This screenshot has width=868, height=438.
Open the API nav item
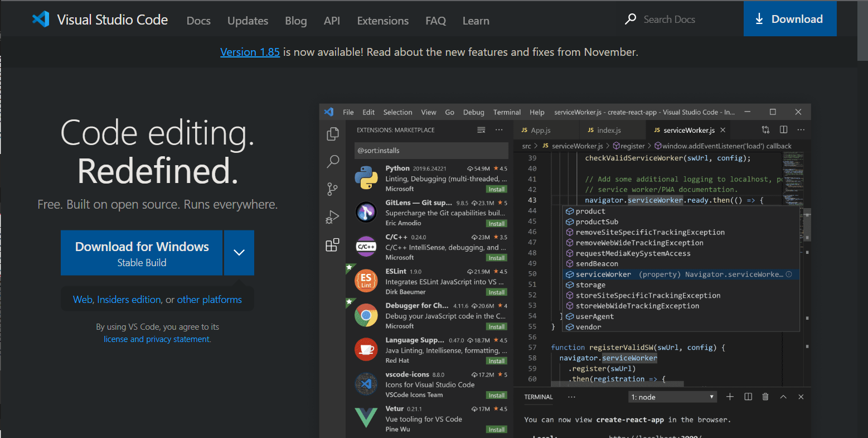pos(332,21)
